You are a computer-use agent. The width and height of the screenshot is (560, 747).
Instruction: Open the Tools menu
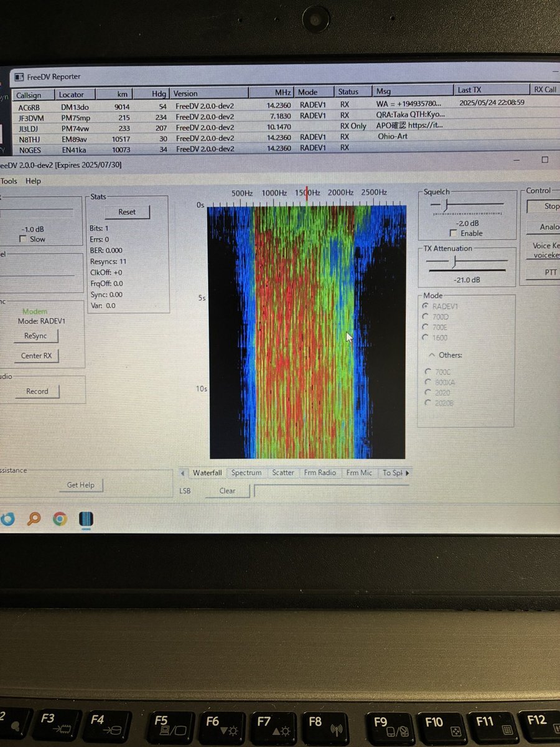tap(9, 181)
